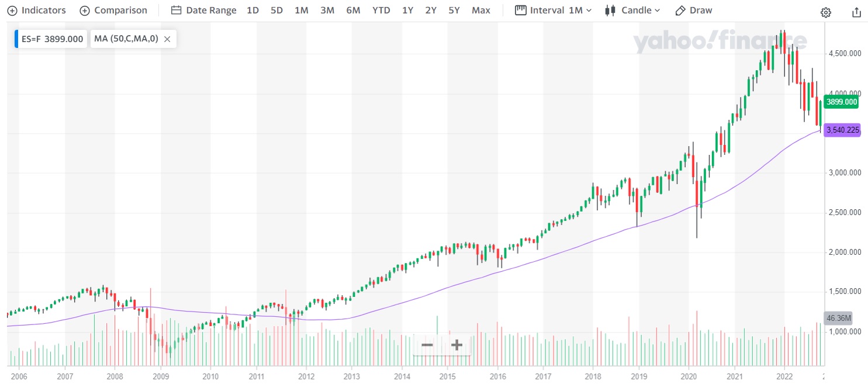Select the 1D date range
This screenshot has height=384, width=868.
253,11
